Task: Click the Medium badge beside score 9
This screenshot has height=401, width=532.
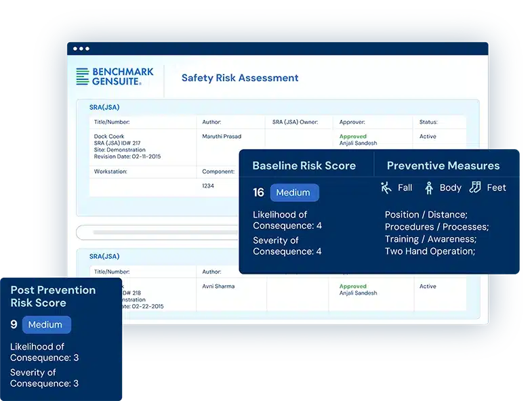Action: (x=47, y=324)
